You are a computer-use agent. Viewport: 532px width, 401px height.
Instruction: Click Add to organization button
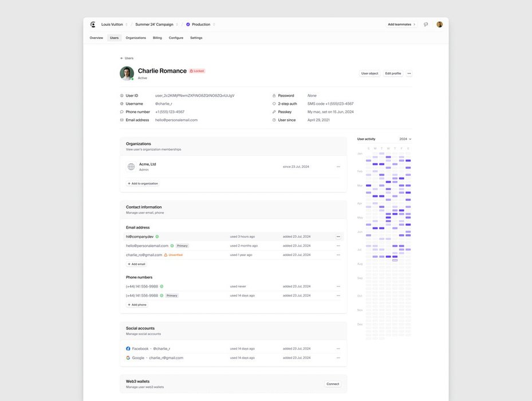coord(143,183)
